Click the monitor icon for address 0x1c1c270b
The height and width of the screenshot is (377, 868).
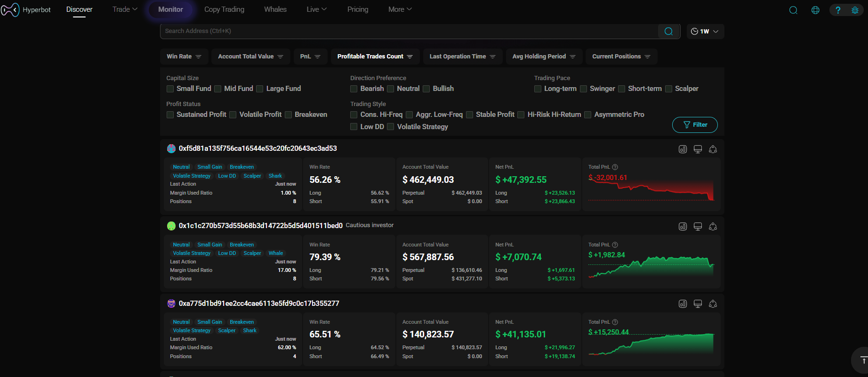(x=698, y=227)
